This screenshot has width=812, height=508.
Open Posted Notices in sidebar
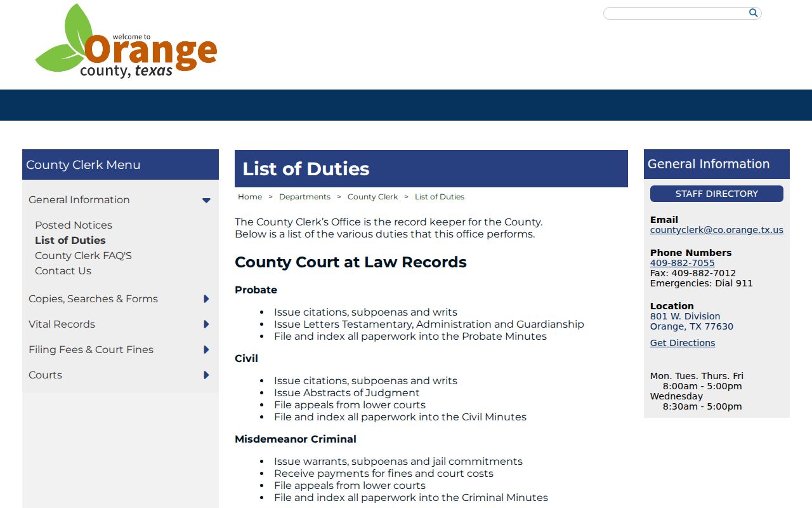[74, 225]
